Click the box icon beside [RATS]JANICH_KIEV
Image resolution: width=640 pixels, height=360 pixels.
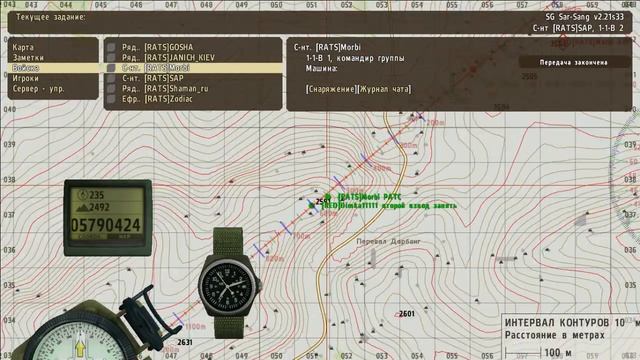(111, 58)
